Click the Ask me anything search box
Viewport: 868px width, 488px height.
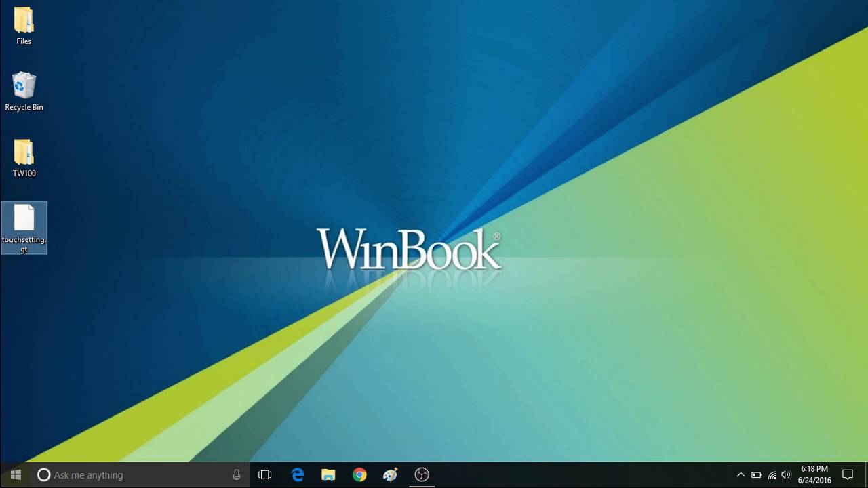(141, 475)
